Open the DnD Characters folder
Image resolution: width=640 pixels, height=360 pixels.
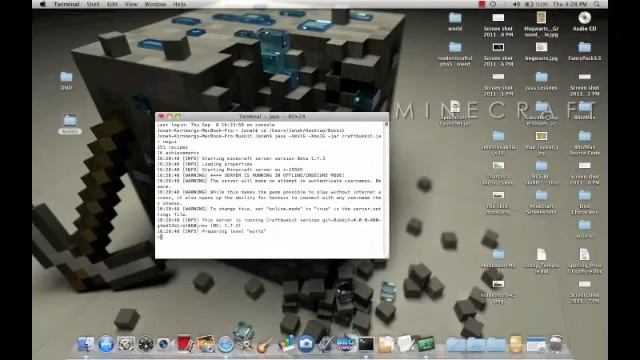[x=584, y=202]
